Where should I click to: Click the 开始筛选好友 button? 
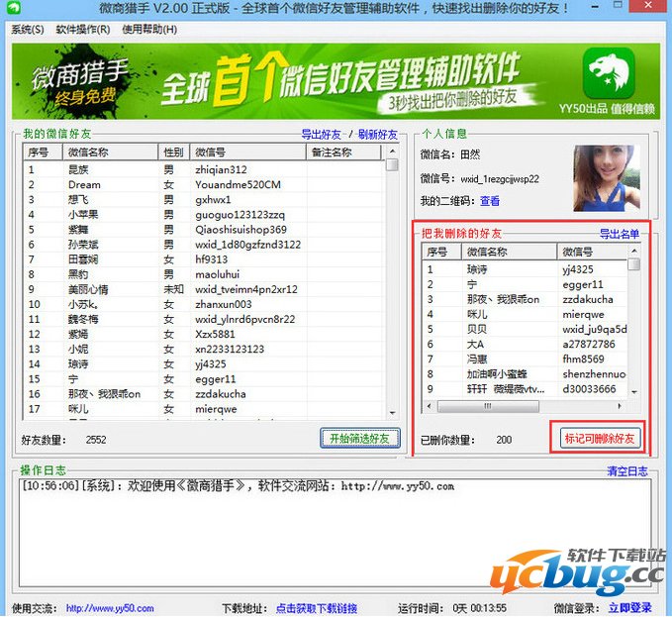coord(360,438)
